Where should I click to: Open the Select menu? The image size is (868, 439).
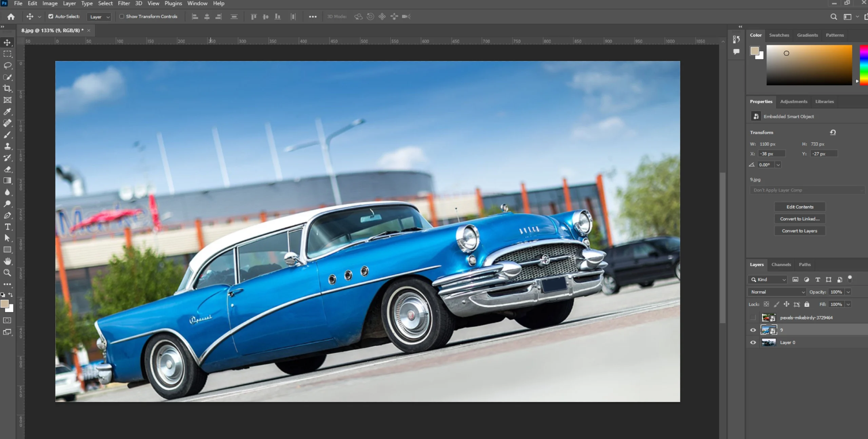pos(105,3)
